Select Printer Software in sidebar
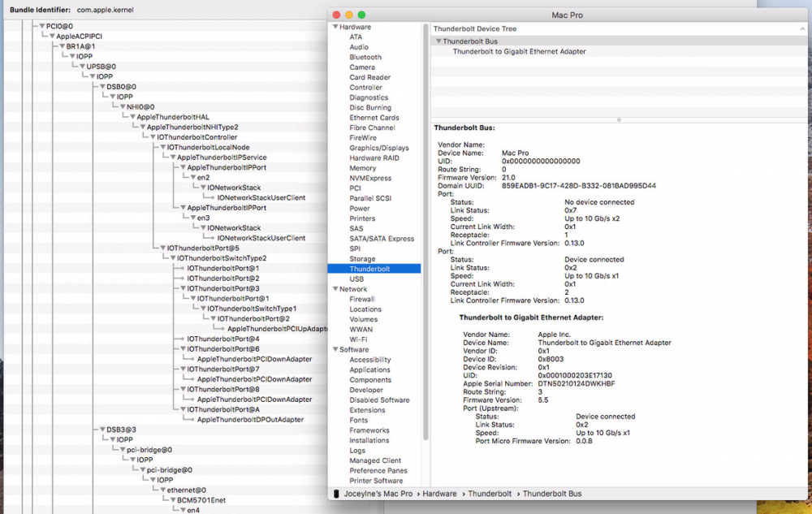The image size is (812, 514). pyautogui.click(x=376, y=481)
